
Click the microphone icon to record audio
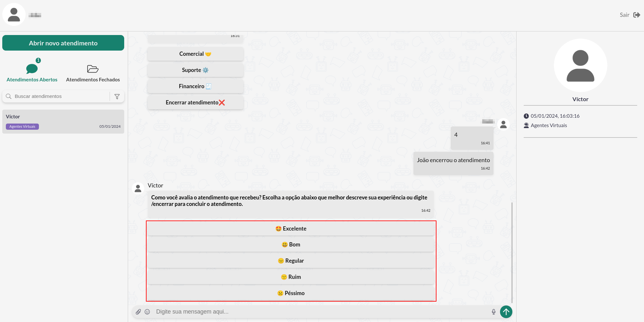(x=494, y=312)
